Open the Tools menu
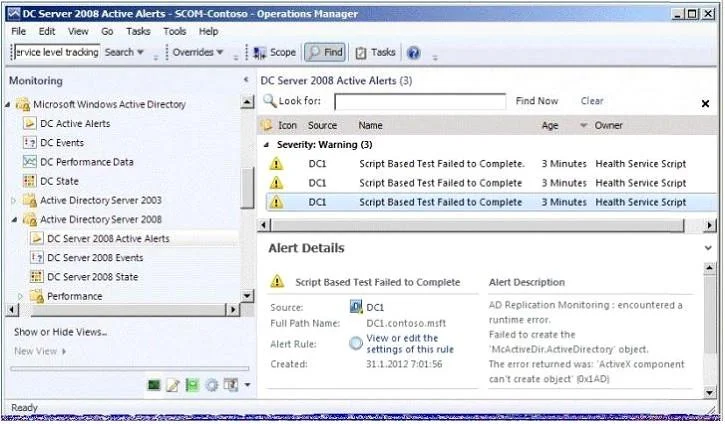This screenshot has width=725, height=424. [174, 31]
